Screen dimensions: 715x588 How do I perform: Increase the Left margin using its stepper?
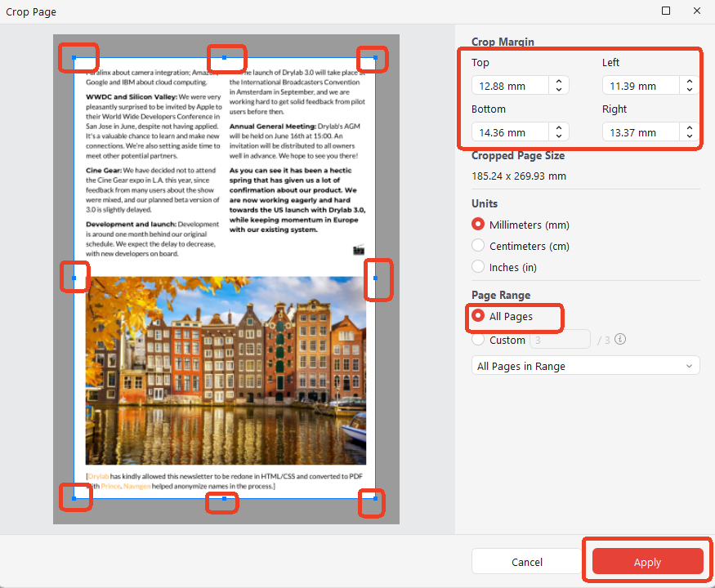690,81
